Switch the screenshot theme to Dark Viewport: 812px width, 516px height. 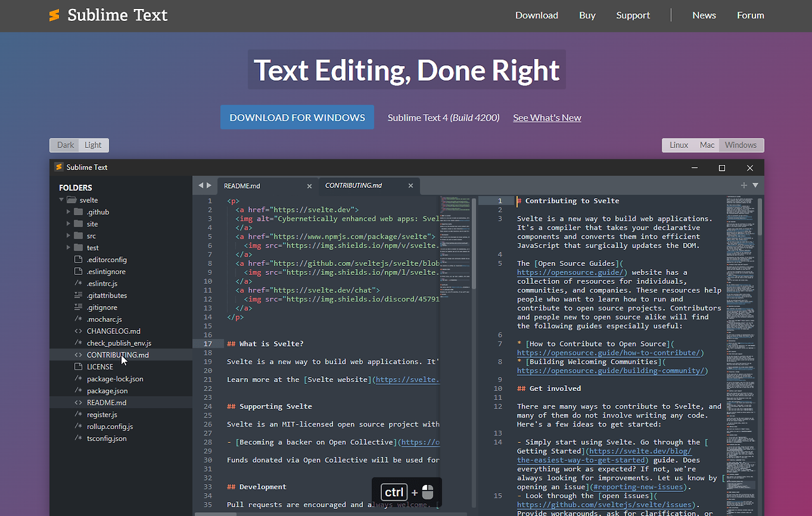click(x=65, y=145)
